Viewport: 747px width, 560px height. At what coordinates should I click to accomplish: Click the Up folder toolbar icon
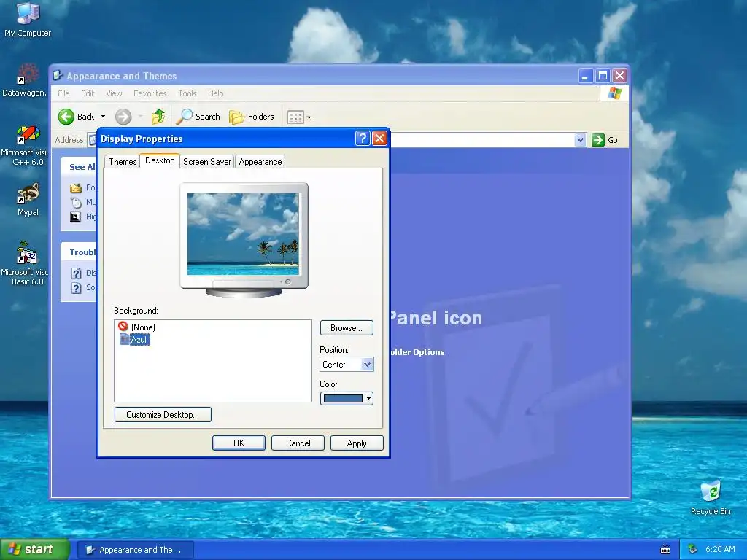click(158, 117)
